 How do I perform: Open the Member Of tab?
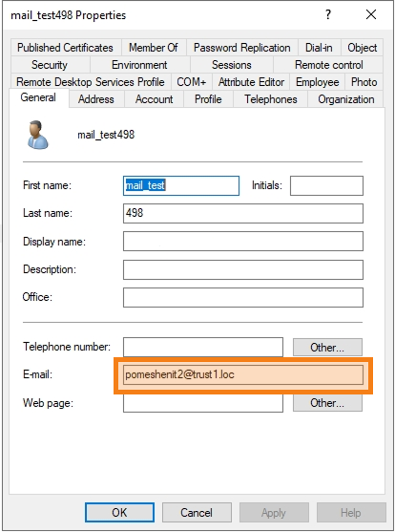[154, 48]
